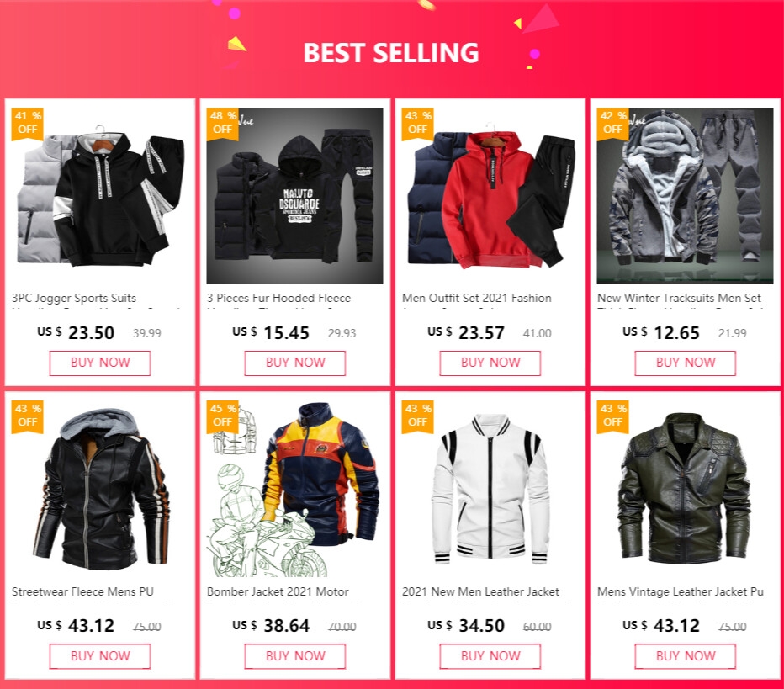Open the motorcycle bomber jacket image
784x689 pixels.
coord(295,489)
